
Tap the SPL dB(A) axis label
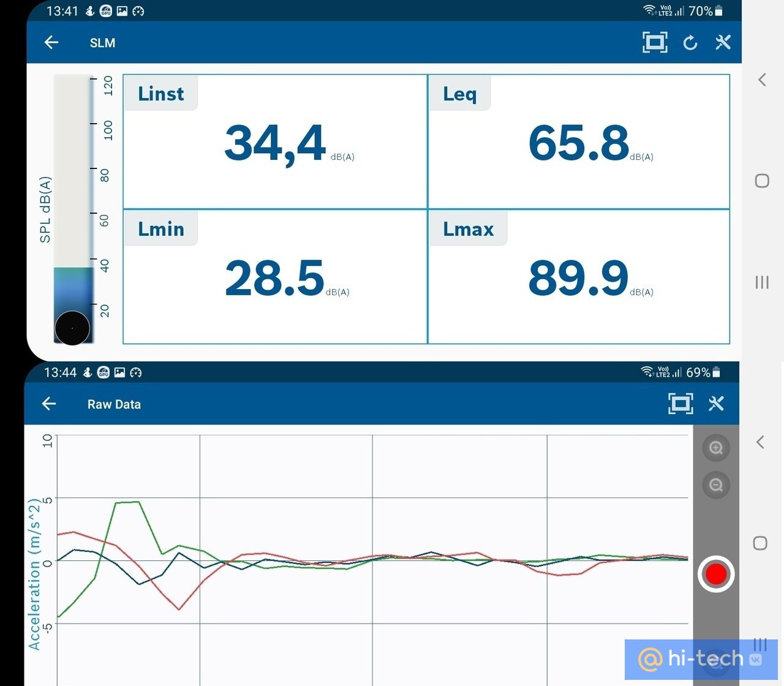(45, 209)
